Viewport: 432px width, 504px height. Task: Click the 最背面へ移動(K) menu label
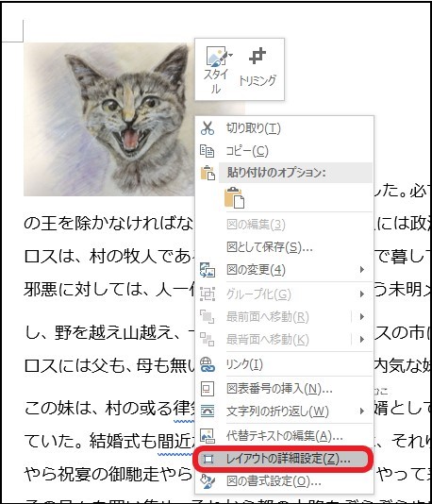268,340
